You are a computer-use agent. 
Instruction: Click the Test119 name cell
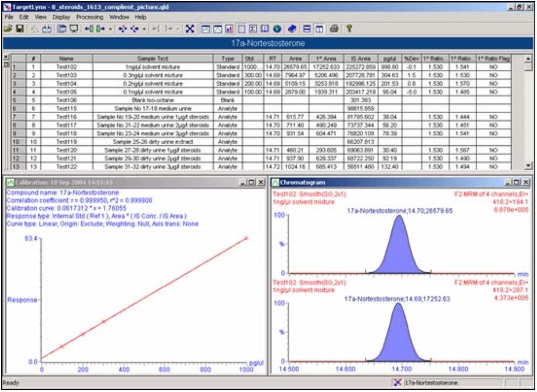pyautogui.click(x=66, y=142)
